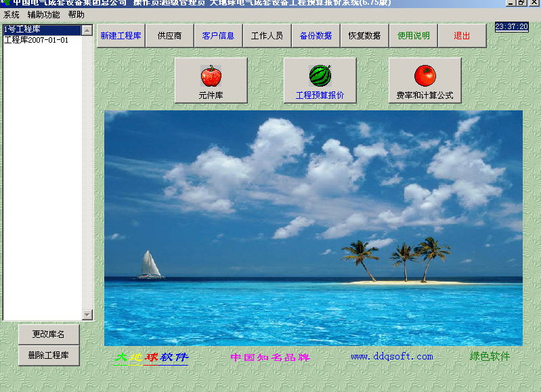Minimize the application window
The width and height of the screenshot is (541, 392).
[x=511, y=3]
